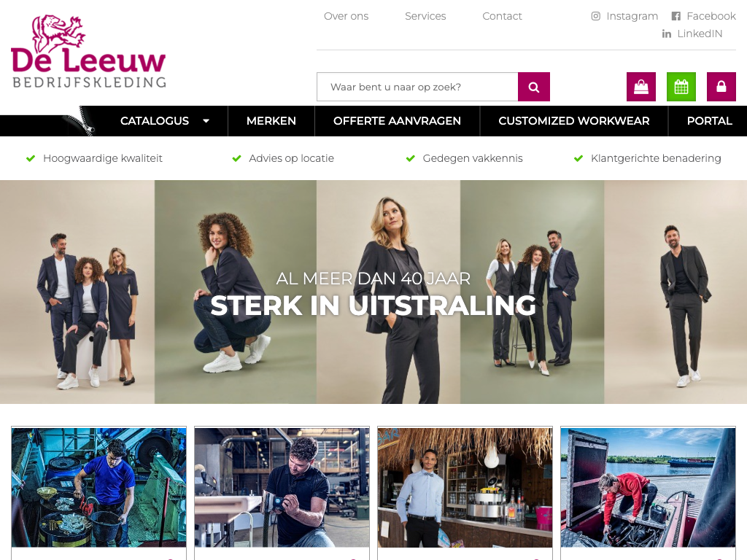The width and height of the screenshot is (747, 560).
Task: Open the Contact page link
Action: tap(502, 16)
